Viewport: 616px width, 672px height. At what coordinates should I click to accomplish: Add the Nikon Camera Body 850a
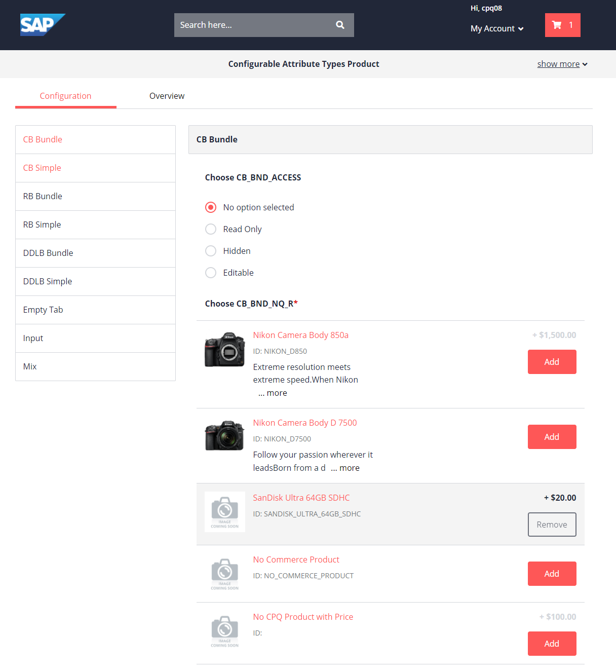tap(552, 361)
